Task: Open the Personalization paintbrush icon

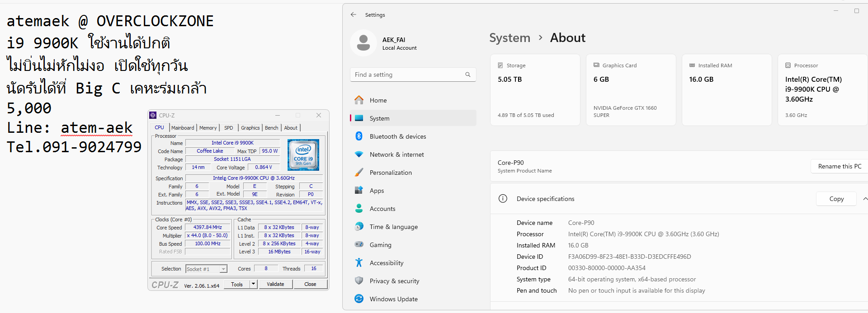Action: coord(359,172)
